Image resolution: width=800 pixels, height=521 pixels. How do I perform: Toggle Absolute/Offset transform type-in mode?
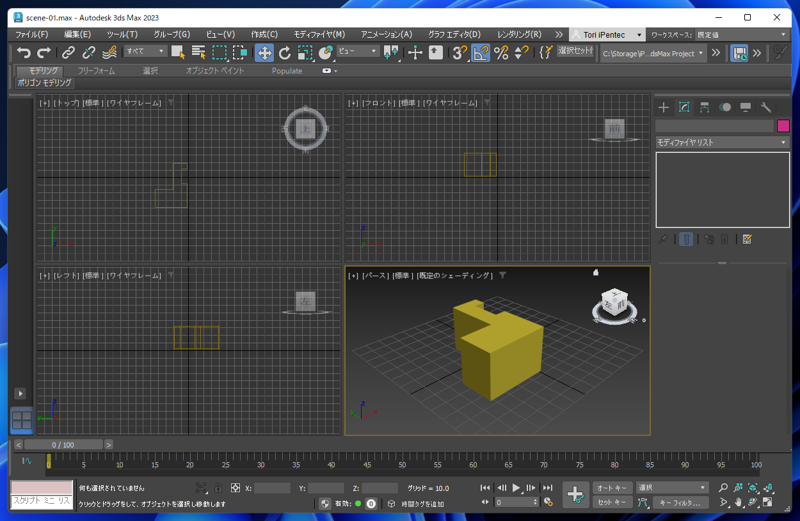tap(235, 488)
